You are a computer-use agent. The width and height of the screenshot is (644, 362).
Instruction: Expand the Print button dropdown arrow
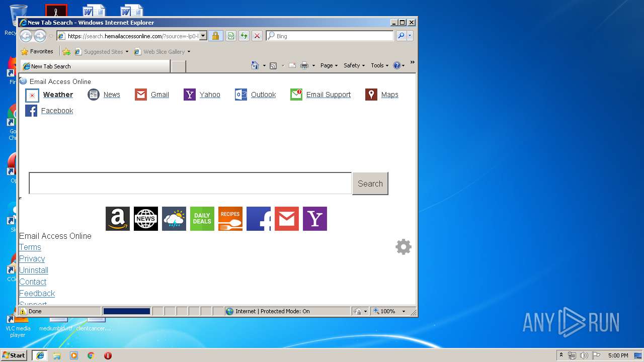coord(313,66)
